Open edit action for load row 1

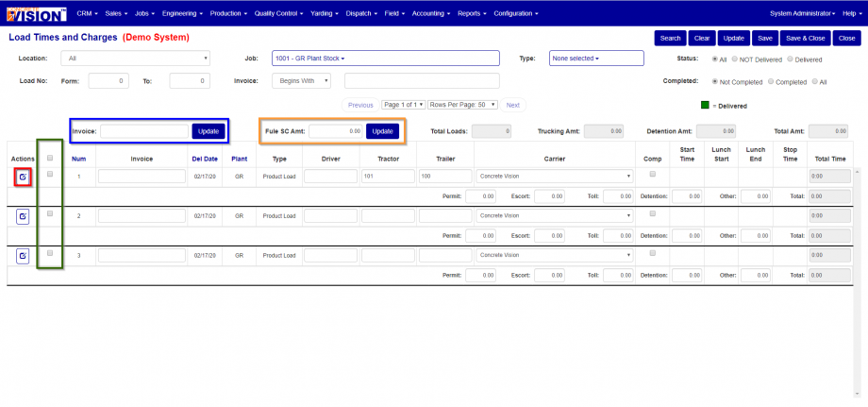tap(22, 177)
